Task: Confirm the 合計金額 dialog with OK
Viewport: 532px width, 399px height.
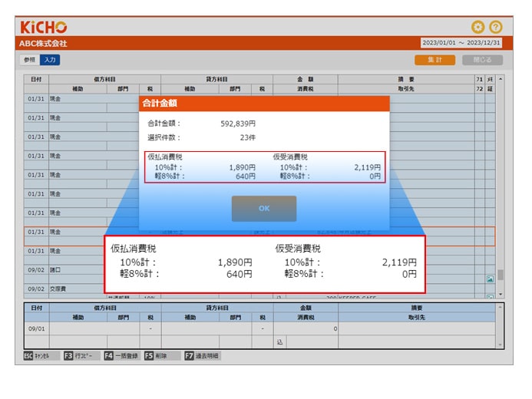Action: click(263, 208)
